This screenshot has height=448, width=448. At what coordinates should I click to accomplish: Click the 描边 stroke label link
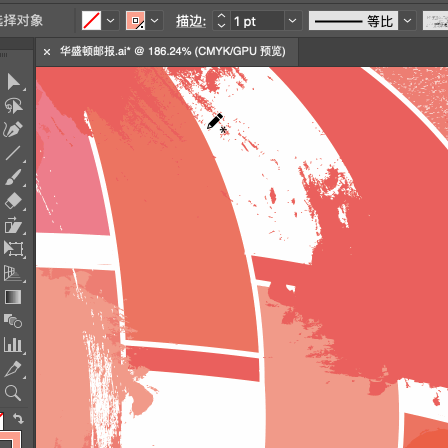pos(191,21)
